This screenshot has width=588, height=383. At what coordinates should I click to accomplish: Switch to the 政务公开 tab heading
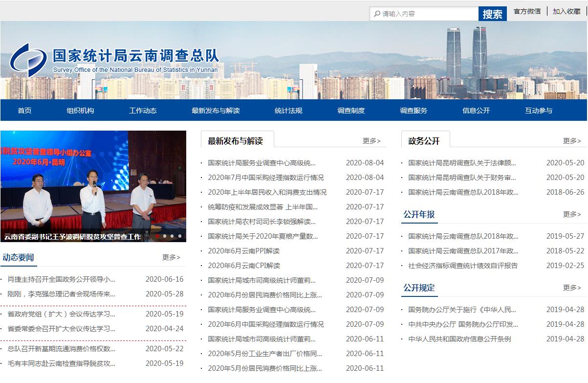424,141
